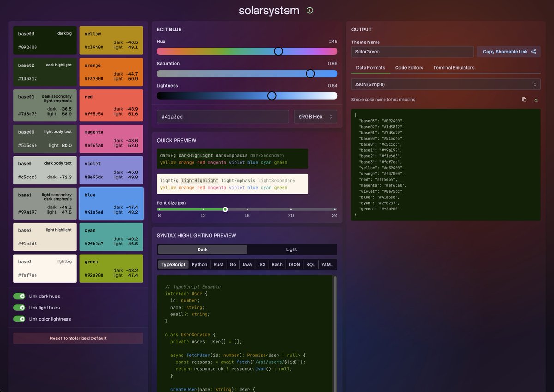Select the base01 color swatch
The width and height of the screenshot is (554, 392).
coord(45,105)
